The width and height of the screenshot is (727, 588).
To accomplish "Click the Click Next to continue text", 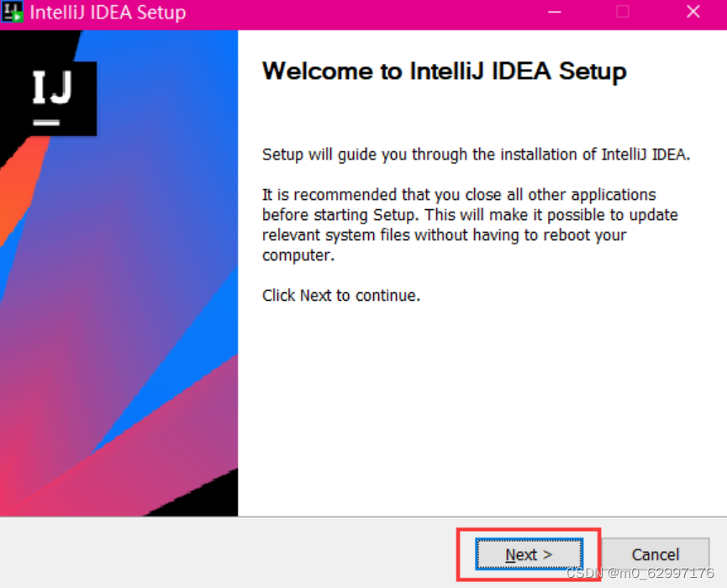I will point(341,295).
